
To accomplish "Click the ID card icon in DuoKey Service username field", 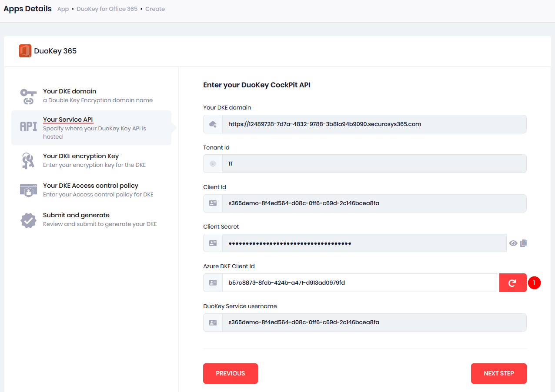I will click(213, 322).
